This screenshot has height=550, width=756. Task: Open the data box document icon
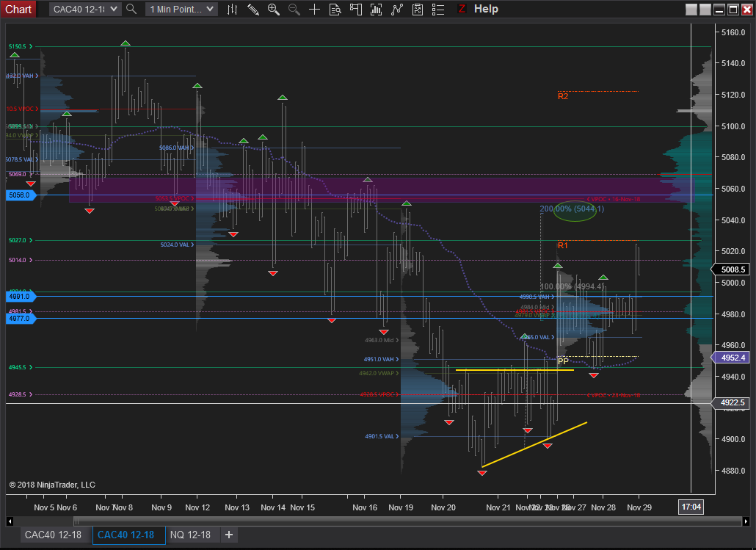coord(335,9)
